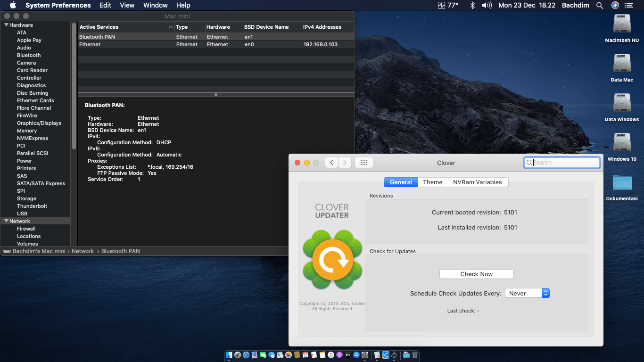This screenshot has width=644, height=362.
Task: Collapse the Hardware section in sidebar
Action: [6, 25]
